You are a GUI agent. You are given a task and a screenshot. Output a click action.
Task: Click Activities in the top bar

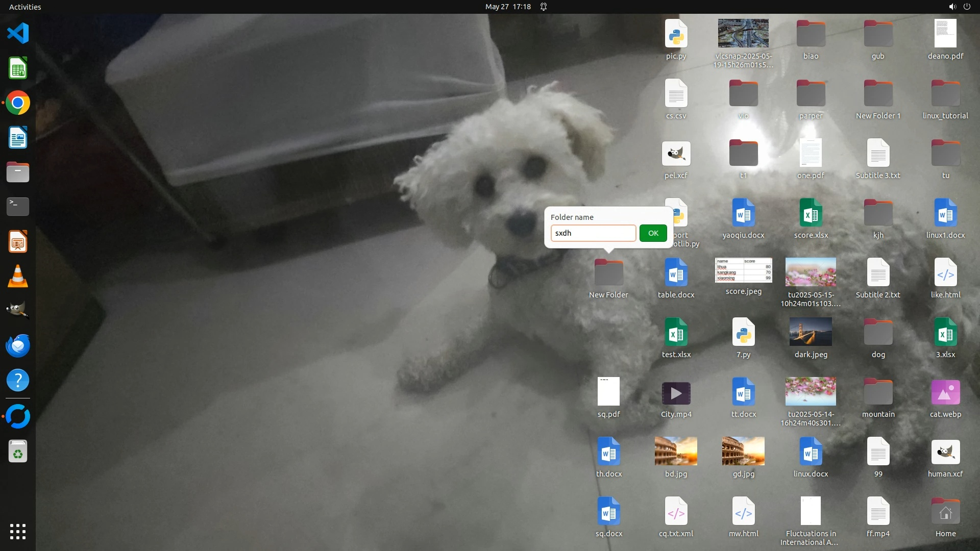pos(25,7)
